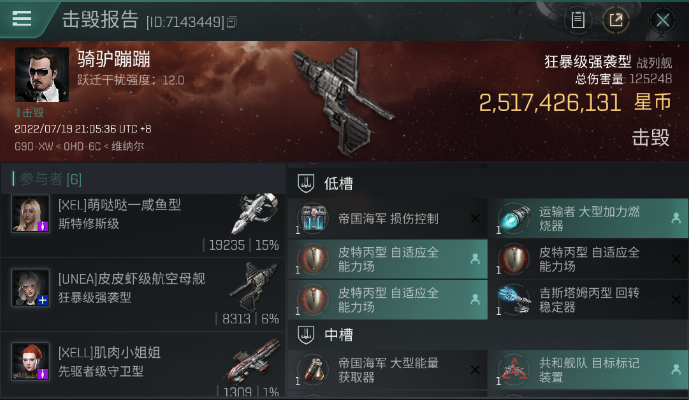Click the share export icon

(616, 20)
